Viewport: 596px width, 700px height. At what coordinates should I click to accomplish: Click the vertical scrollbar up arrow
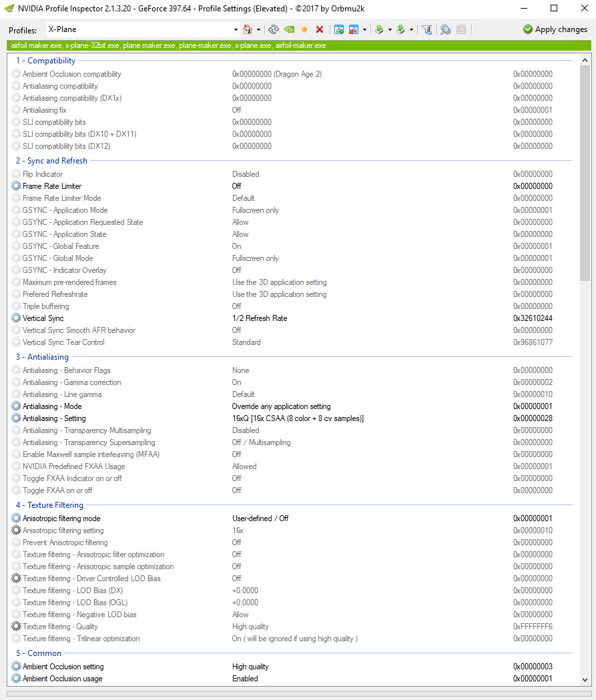pyautogui.click(x=585, y=60)
